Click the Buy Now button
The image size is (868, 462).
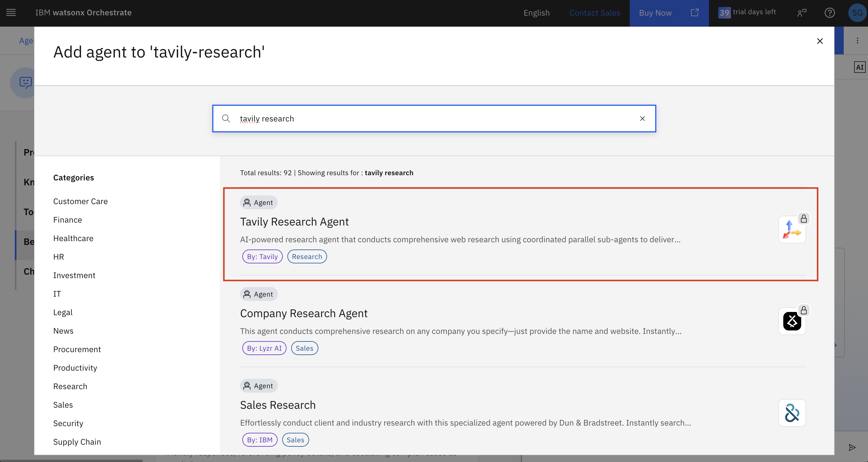tap(655, 13)
